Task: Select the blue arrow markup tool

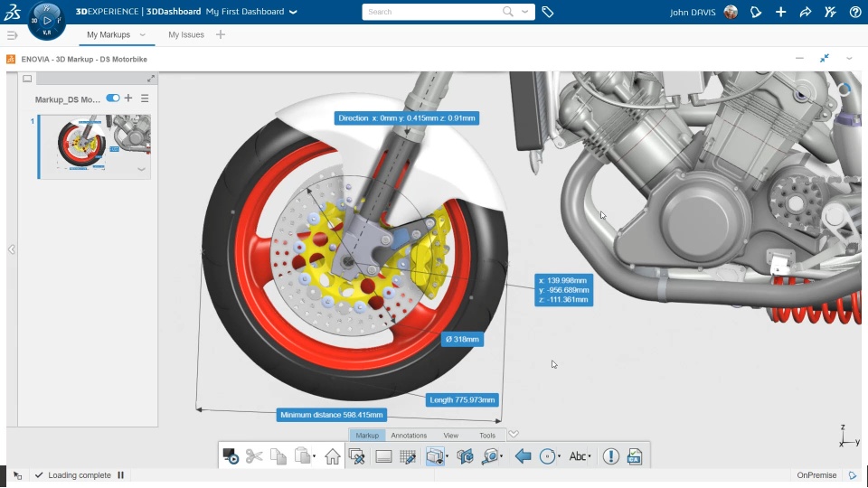Action: (x=523, y=456)
